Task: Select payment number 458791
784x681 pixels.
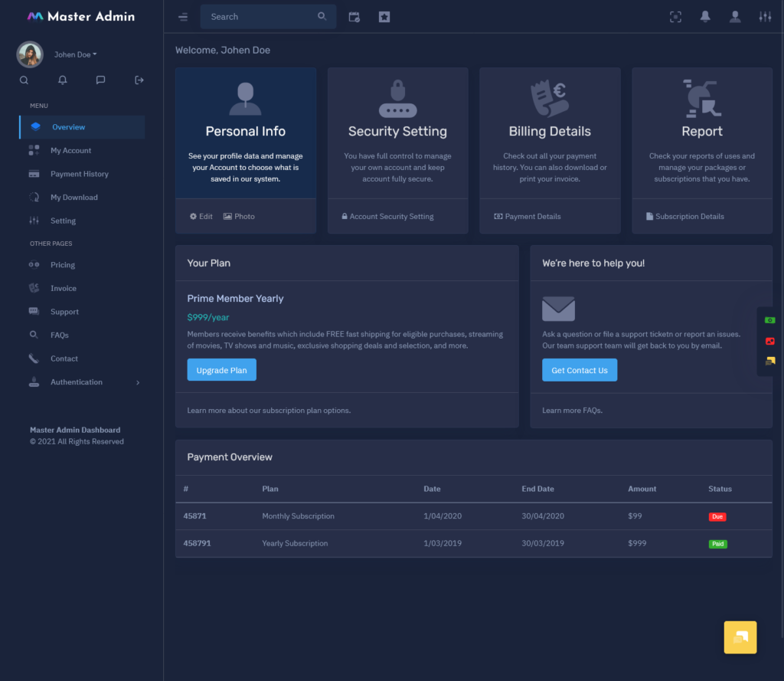Action: tap(197, 543)
